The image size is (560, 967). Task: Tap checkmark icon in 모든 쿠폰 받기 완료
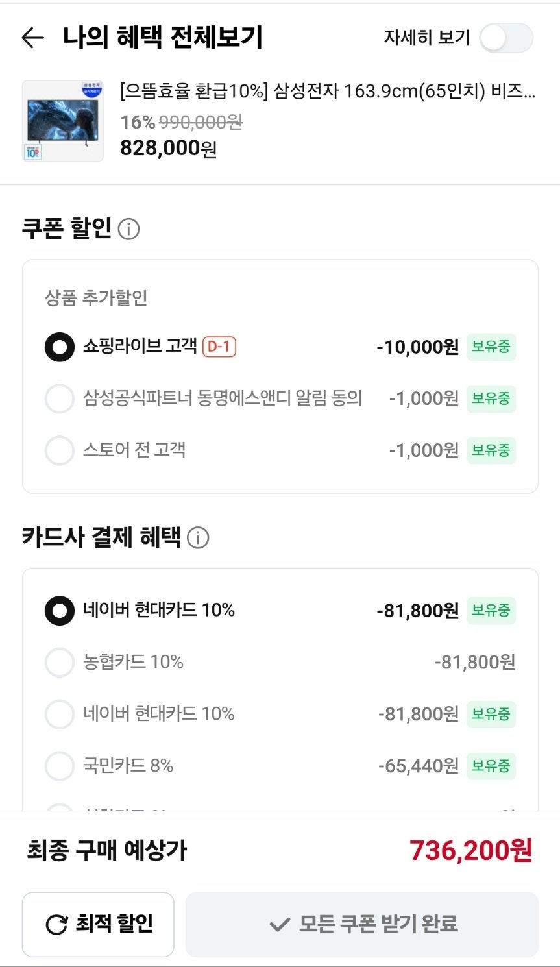pos(280,924)
